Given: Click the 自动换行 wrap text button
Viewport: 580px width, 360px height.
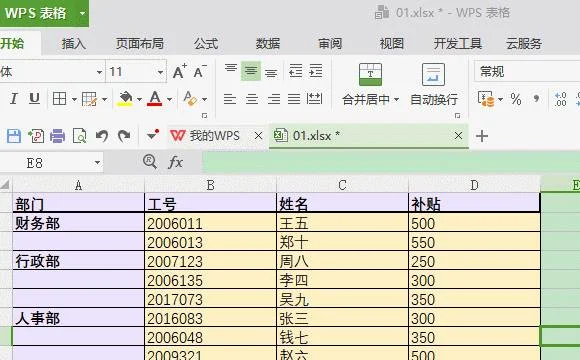Looking at the screenshot, I should point(434,84).
